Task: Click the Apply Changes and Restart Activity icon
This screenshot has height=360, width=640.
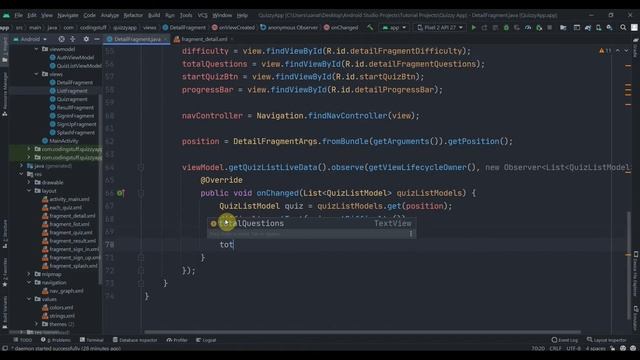Action: [x=484, y=27]
